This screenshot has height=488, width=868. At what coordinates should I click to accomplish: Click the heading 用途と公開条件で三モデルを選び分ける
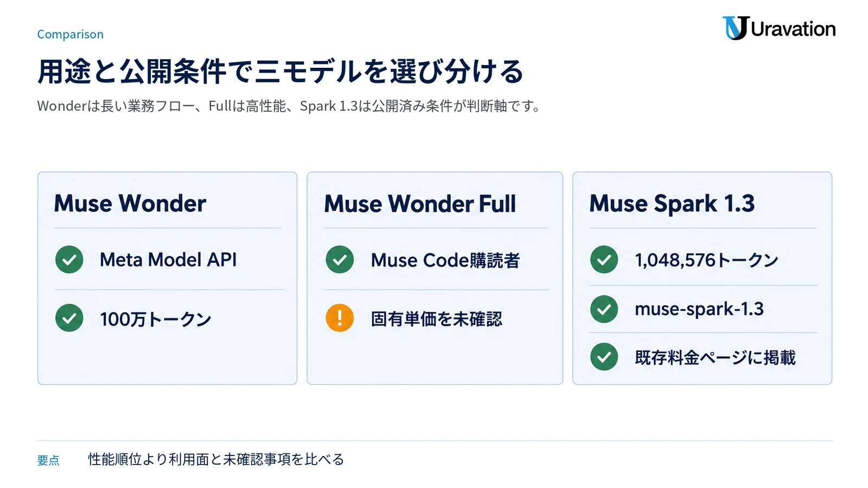(280, 72)
